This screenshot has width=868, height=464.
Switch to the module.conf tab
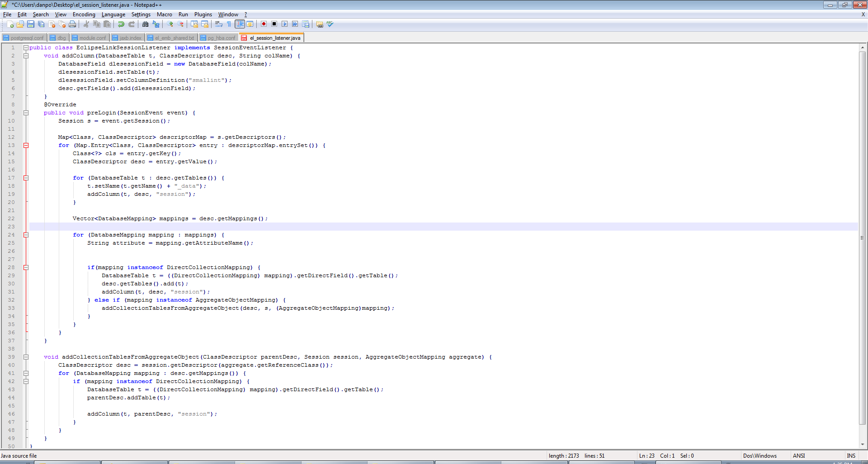pos(90,38)
